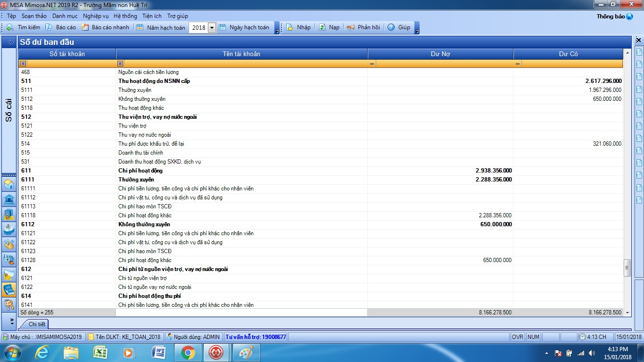Click the vertical scrollbar up arrow

(x=627, y=53)
